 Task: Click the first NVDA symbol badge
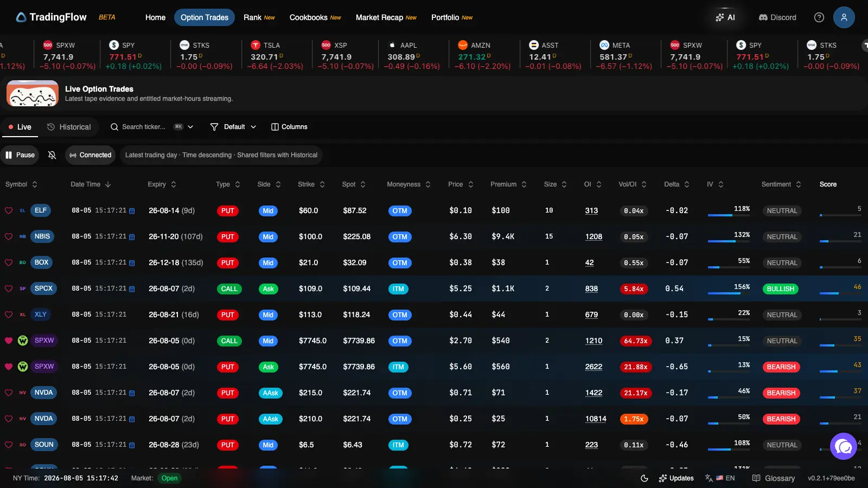point(43,393)
